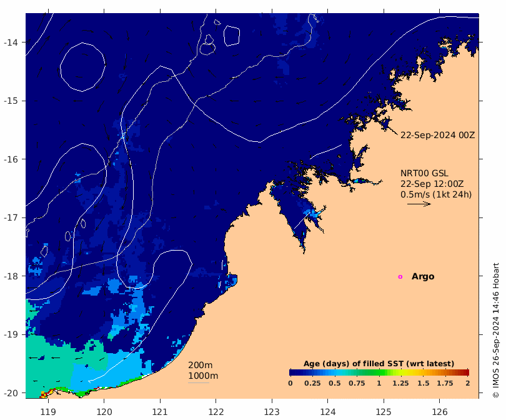Click the 22-Sep 12:00Z timestamp
This screenshot has width=506, height=420.
click(432, 184)
